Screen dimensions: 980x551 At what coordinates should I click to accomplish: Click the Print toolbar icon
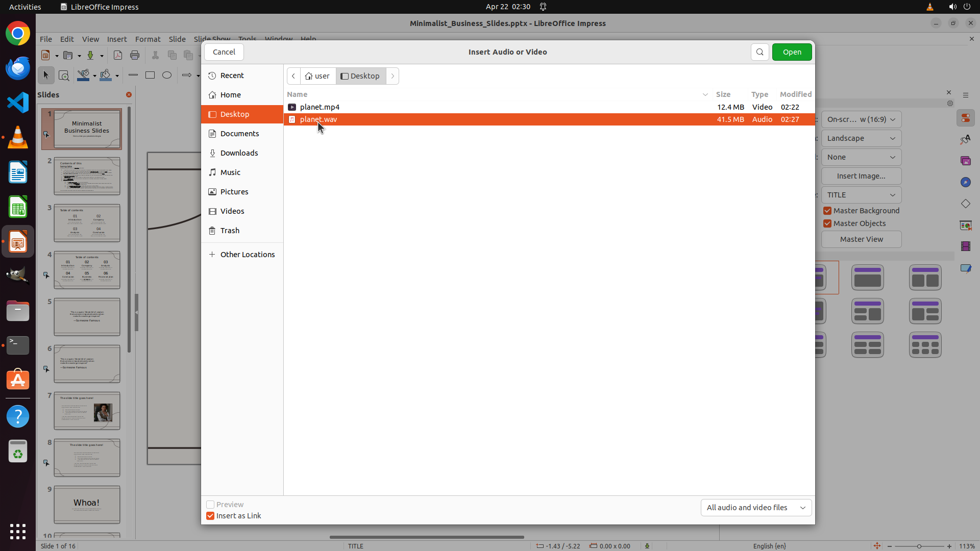click(135, 55)
